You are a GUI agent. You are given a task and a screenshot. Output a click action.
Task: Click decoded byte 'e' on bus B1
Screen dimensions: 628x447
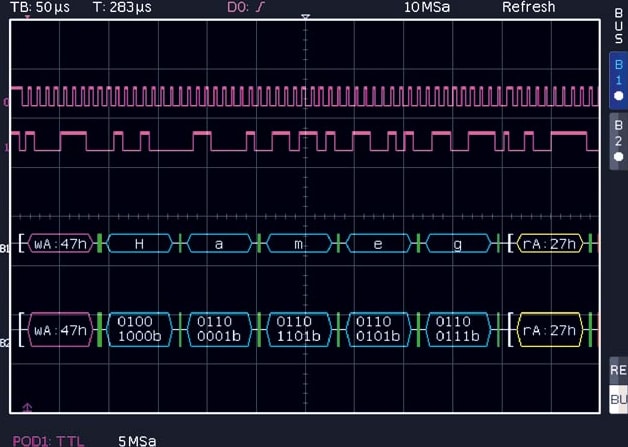tap(378, 244)
